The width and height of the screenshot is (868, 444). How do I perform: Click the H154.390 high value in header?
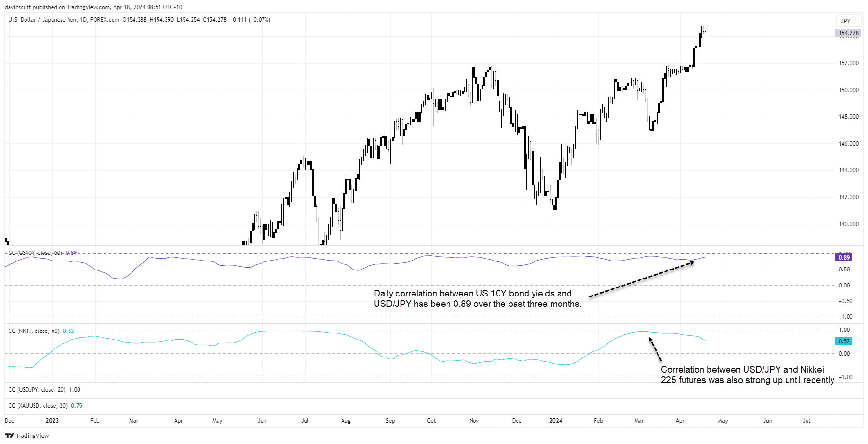tap(162, 20)
